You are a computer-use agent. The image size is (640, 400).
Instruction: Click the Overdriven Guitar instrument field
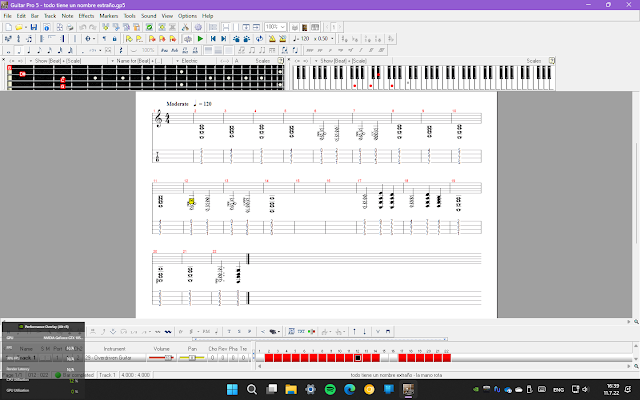coord(115,358)
